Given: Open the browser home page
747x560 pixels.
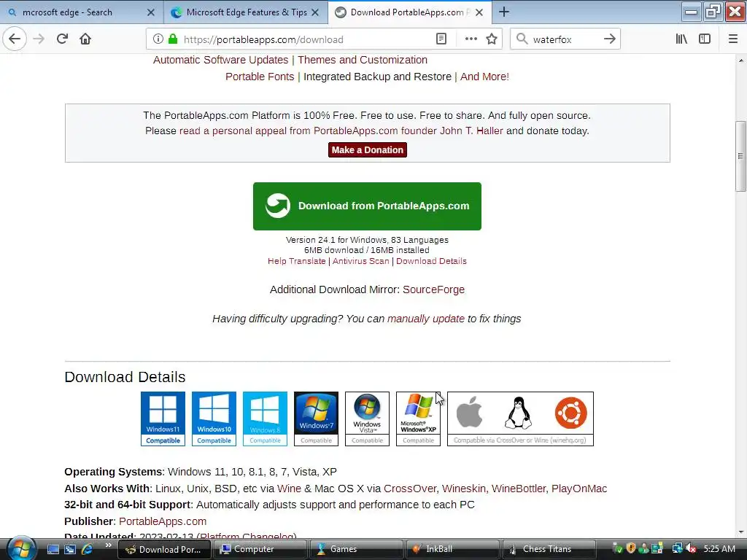Looking at the screenshot, I should click(85, 39).
